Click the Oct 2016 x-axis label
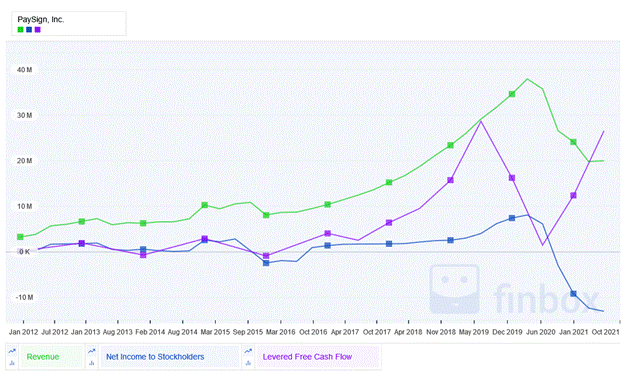Screen dimensions: 626x376 [x=313, y=332]
